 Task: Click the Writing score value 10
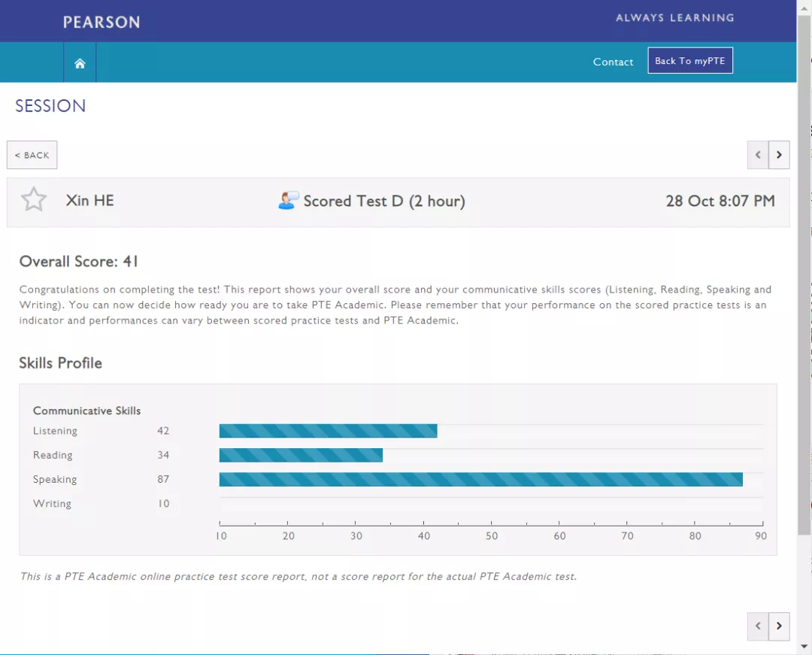[164, 504]
